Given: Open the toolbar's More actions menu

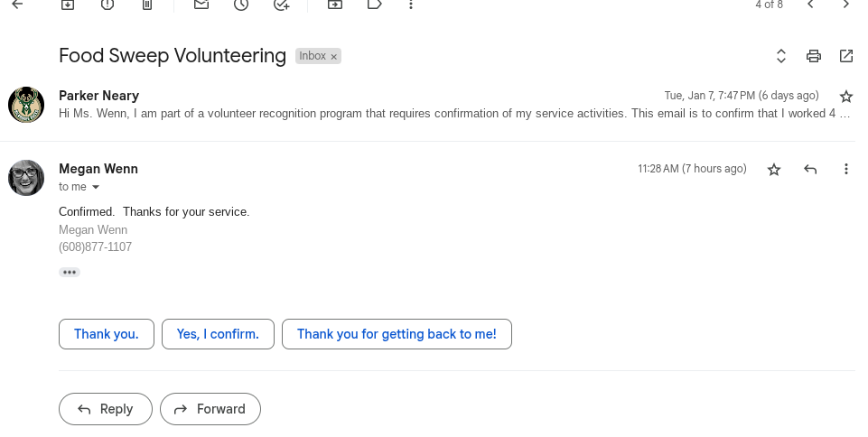Looking at the screenshot, I should pyautogui.click(x=411, y=5).
